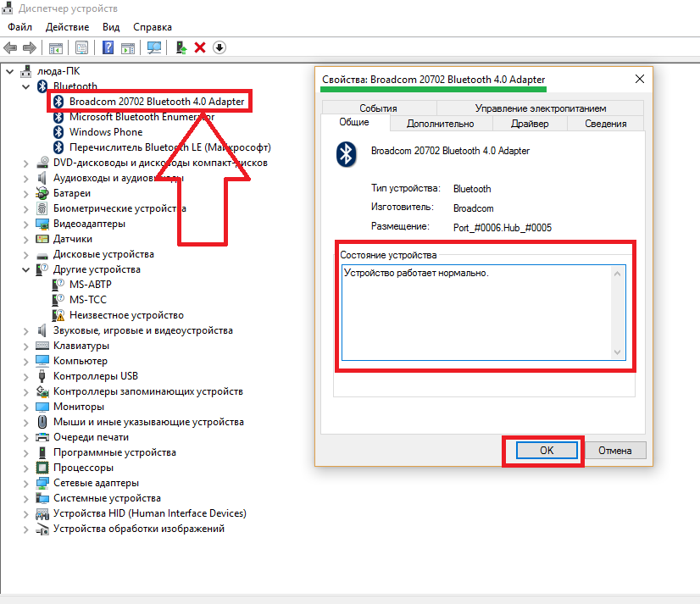Select the Общие tab
This screenshot has height=604, width=700.
[354, 122]
